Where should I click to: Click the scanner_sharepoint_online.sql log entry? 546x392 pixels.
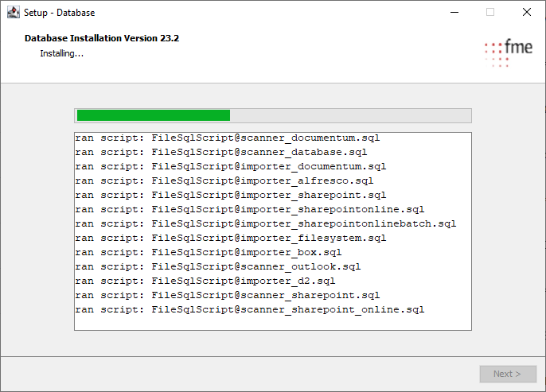[250, 309]
